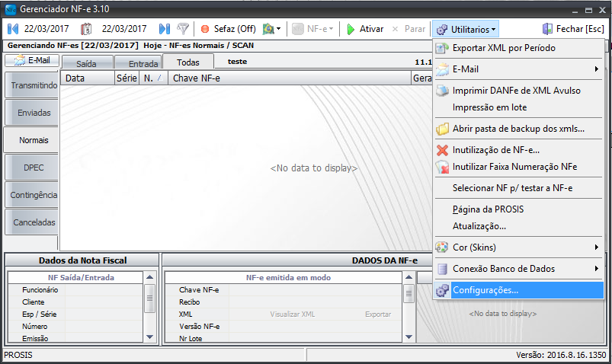Viewport: 612px width, 364px height.
Task: Click the E-Mail button
Action: [x=32, y=60]
